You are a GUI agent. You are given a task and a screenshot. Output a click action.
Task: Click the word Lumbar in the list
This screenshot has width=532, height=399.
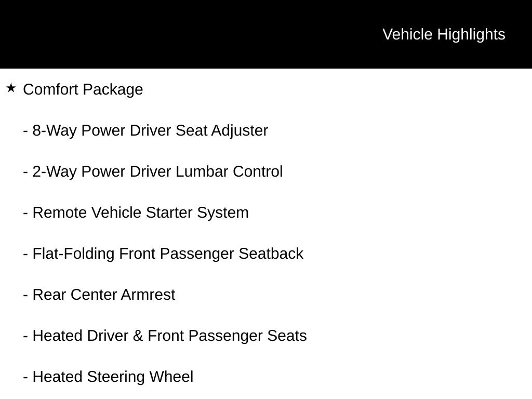[202, 171]
